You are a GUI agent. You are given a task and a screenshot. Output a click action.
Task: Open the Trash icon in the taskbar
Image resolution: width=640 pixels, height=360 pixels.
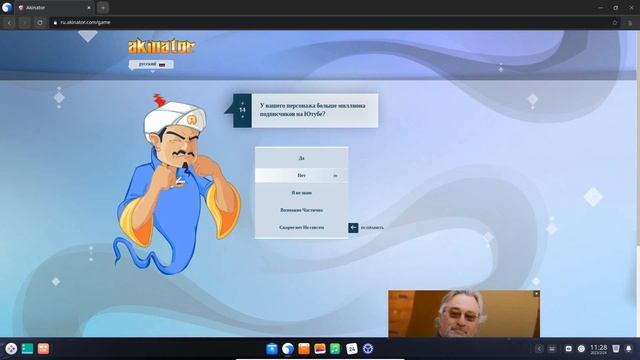[616, 349]
